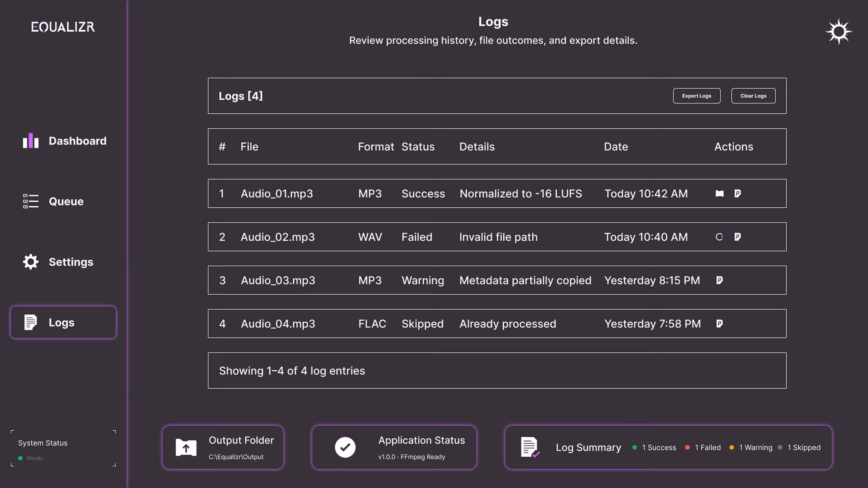Click the 'Logs [4]' heading
The image size is (868, 488).
pyautogui.click(x=241, y=96)
